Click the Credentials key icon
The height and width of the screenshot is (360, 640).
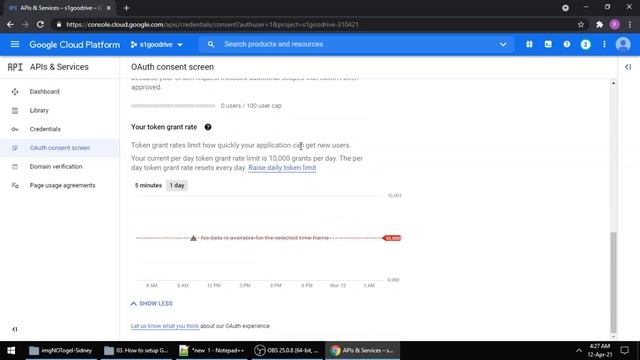pyautogui.click(x=15, y=129)
